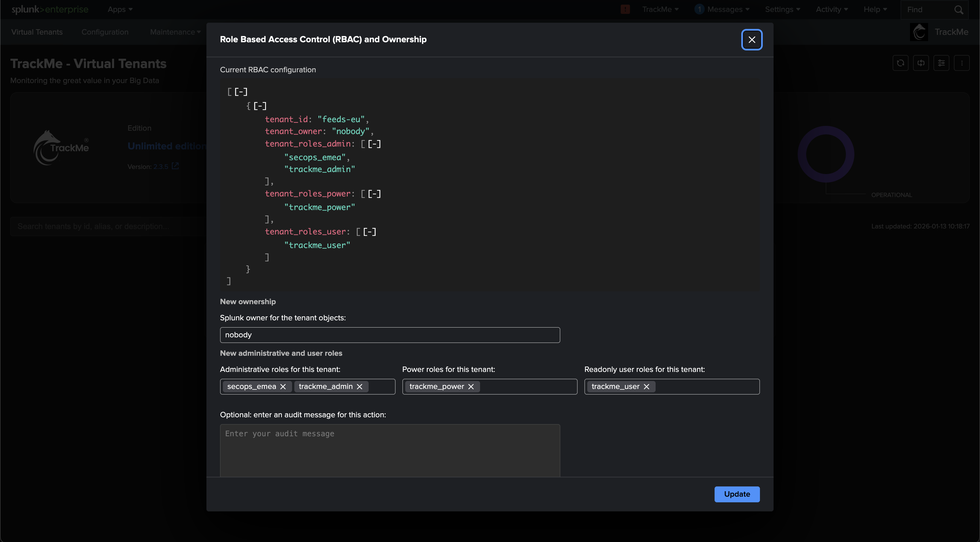980x542 pixels.
Task: Click the Find search magnifier icon
Action: click(x=959, y=10)
